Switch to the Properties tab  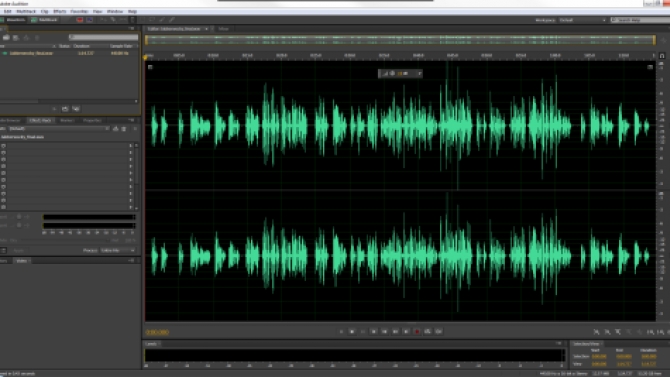pyautogui.click(x=92, y=121)
